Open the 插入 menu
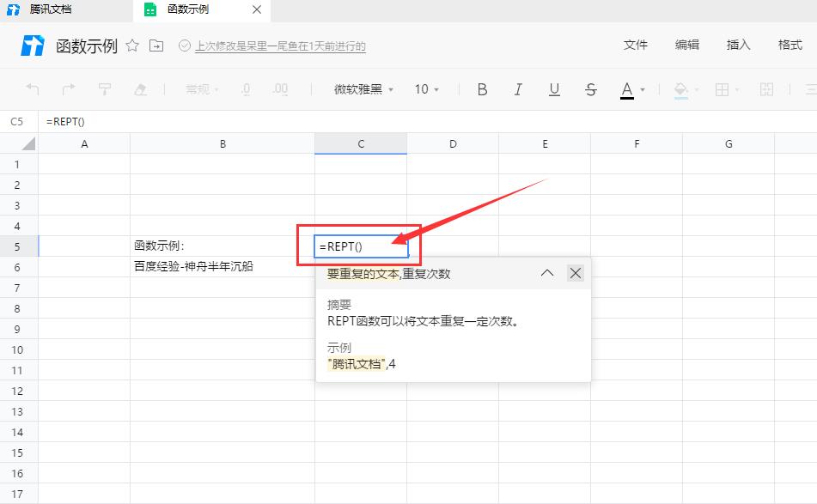This screenshot has height=504, width=817. pyautogui.click(x=737, y=45)
